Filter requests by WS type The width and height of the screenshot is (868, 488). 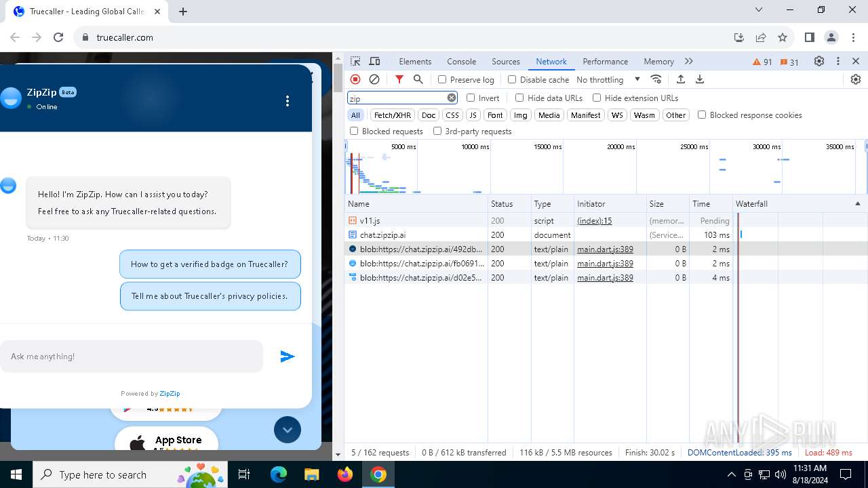pyautogui.click(x=617, y=115)
